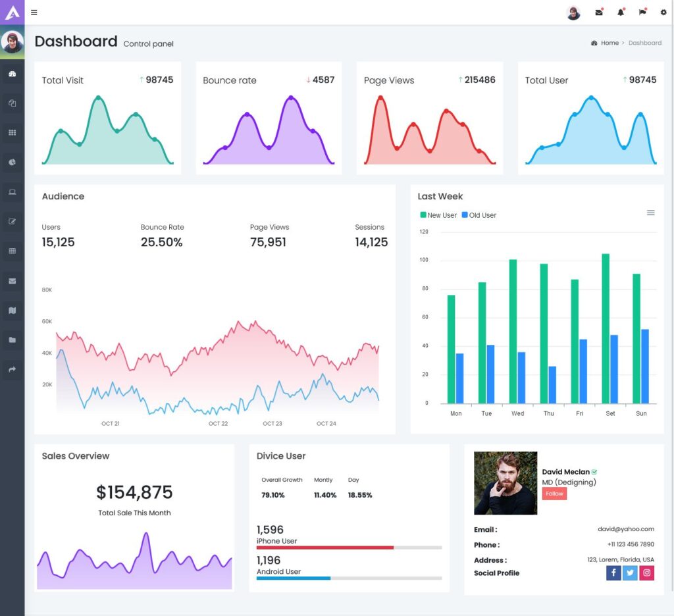Open David Meclan's Twitter profile icon
Screen dimensions: 674x616
630,573
